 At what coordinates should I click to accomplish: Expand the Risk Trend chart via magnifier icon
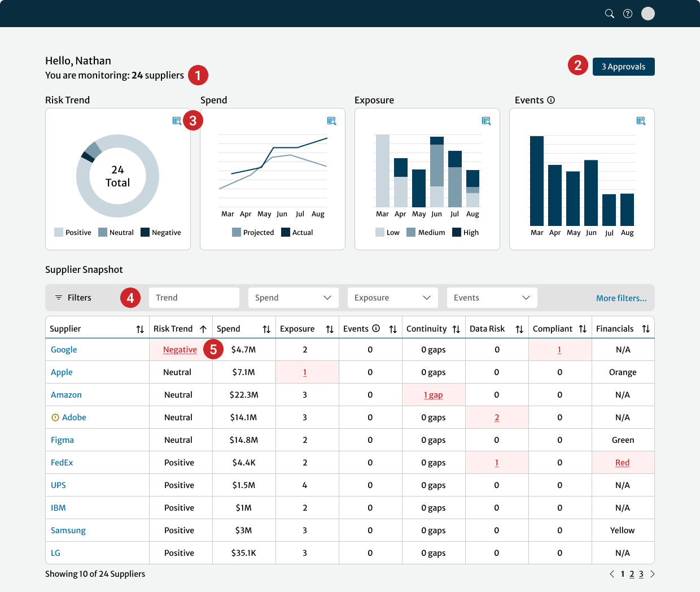tap(177, 121)
